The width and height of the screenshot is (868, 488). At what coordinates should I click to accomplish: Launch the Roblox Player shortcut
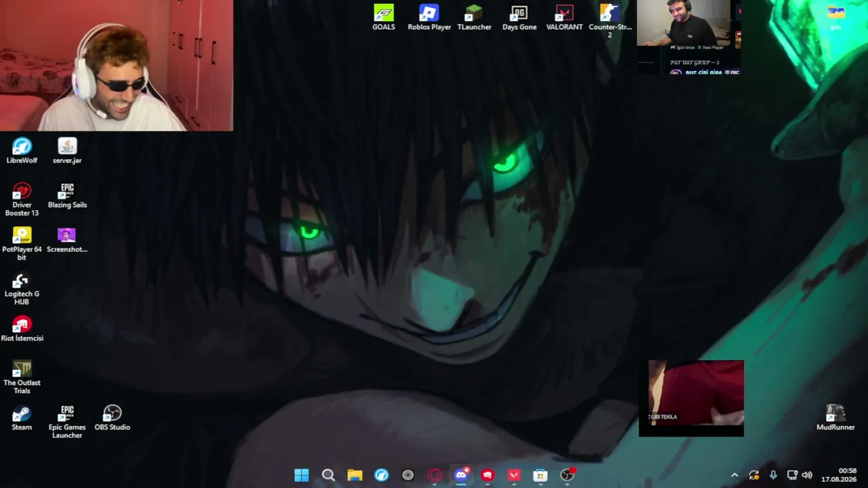pos(429,18)
